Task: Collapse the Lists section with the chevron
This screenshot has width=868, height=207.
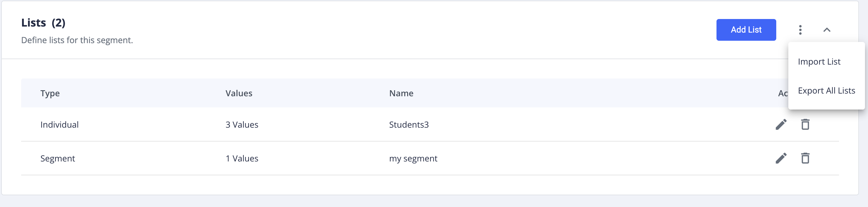Action: [x=826, y=30]
